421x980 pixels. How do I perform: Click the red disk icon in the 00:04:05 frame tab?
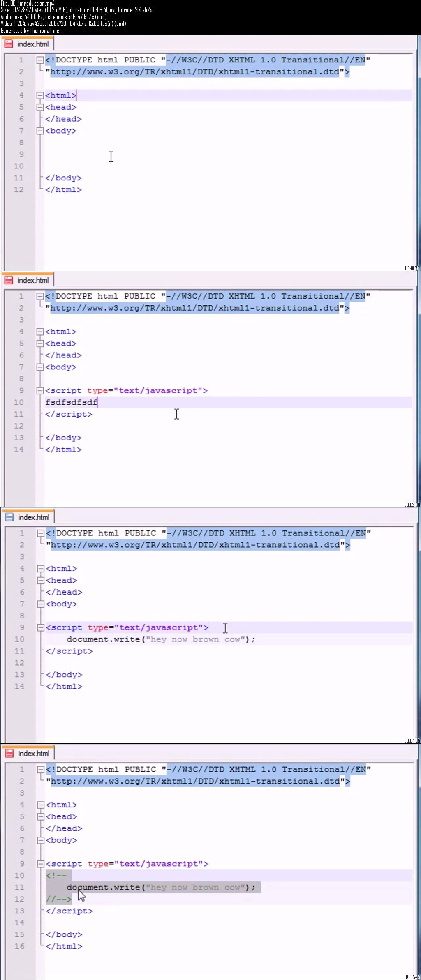(9, 517)
